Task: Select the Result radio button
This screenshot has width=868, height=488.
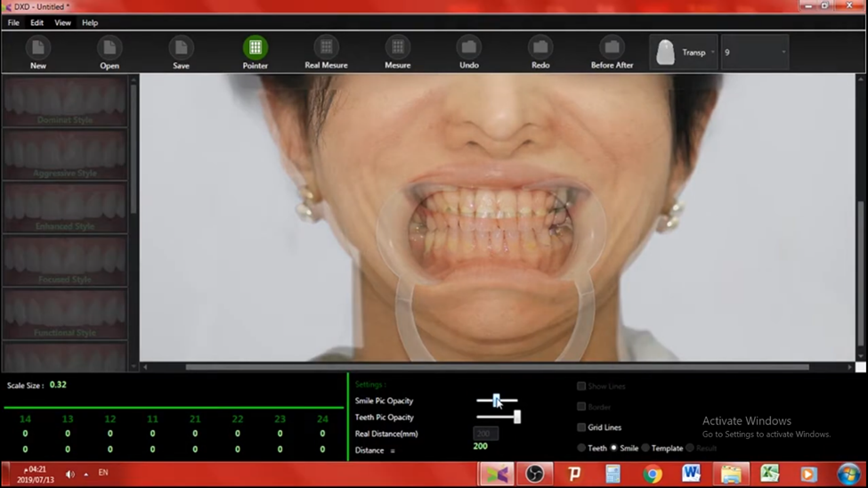Action: pyautogui.click(x=690, y=448)
